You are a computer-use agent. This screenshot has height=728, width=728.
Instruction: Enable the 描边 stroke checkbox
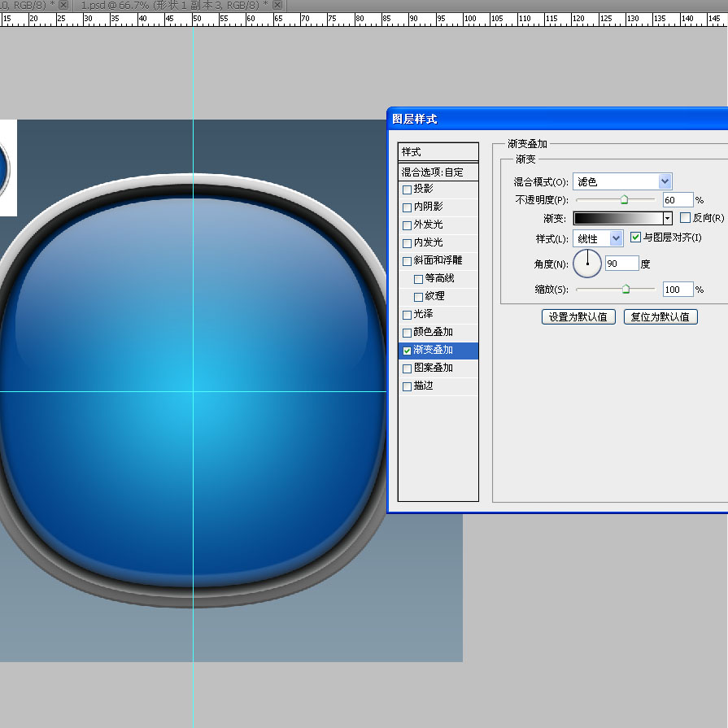click(408, 386)
